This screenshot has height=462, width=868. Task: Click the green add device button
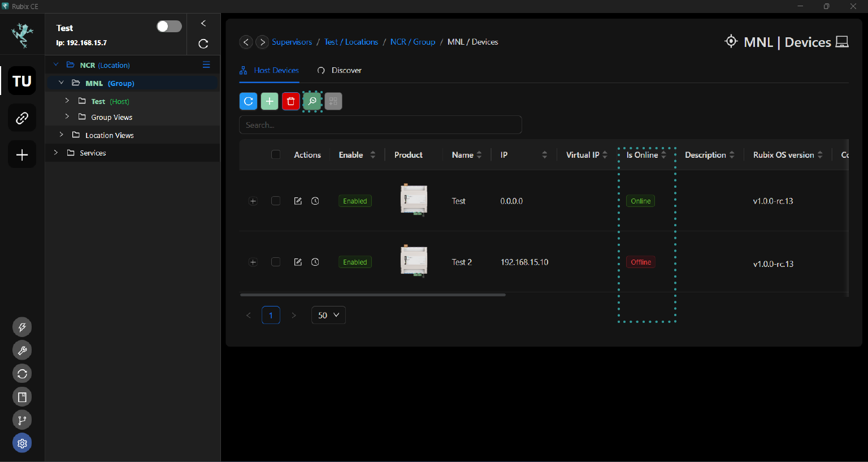click(x=270, y=101)
